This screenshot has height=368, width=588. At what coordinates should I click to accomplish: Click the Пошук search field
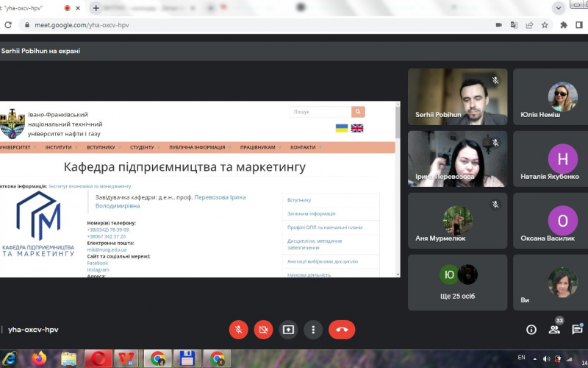click(x=320, y=112)
